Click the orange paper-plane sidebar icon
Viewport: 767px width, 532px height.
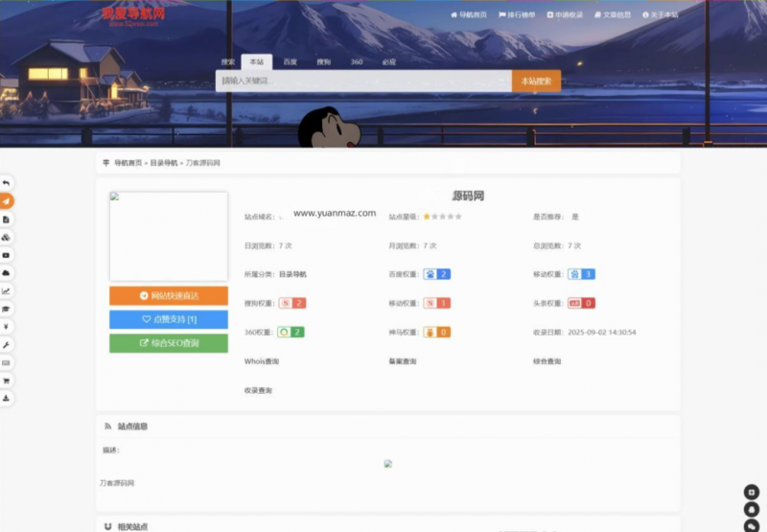click(x=6, y=201)
